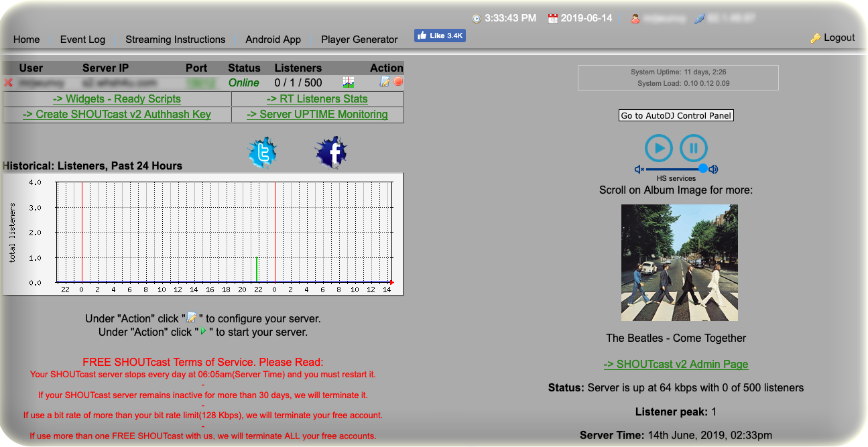Click the historical listeners graph
This screenshot has width=868, height=447.
(203, 233)
